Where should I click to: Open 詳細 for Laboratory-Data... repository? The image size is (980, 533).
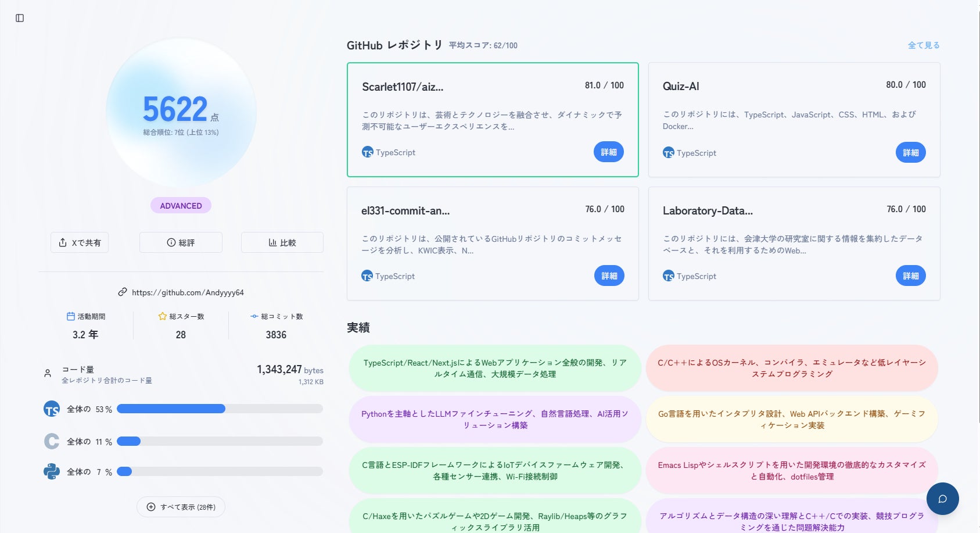911,276
